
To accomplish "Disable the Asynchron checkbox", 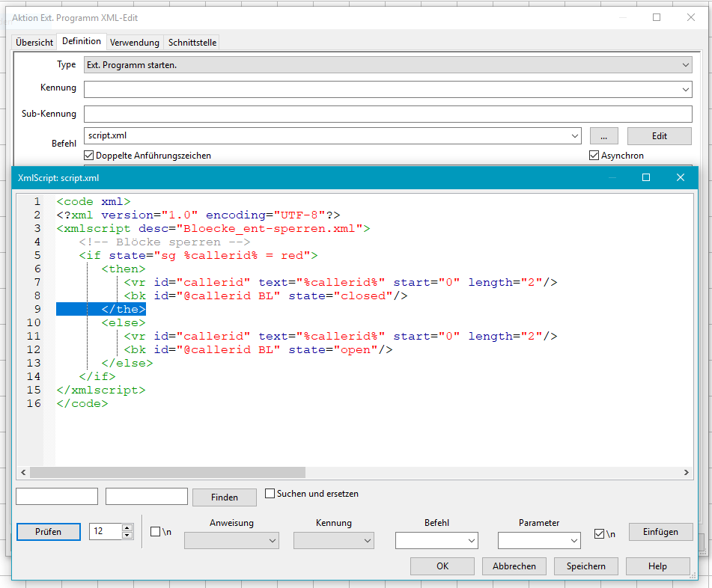I will coord(594,156).
